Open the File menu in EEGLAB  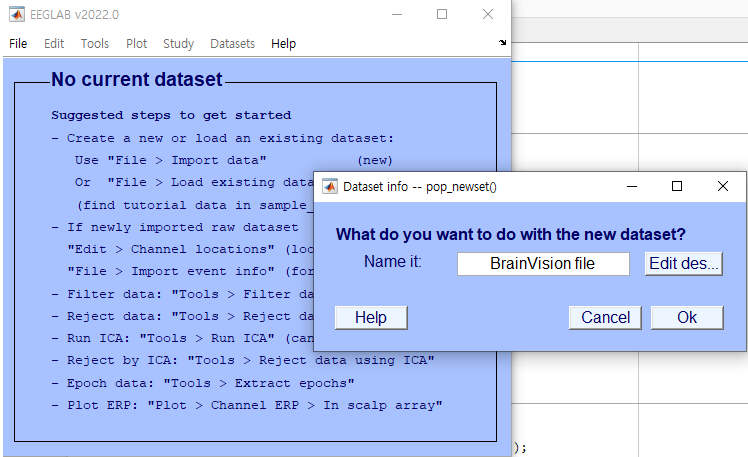18,44
